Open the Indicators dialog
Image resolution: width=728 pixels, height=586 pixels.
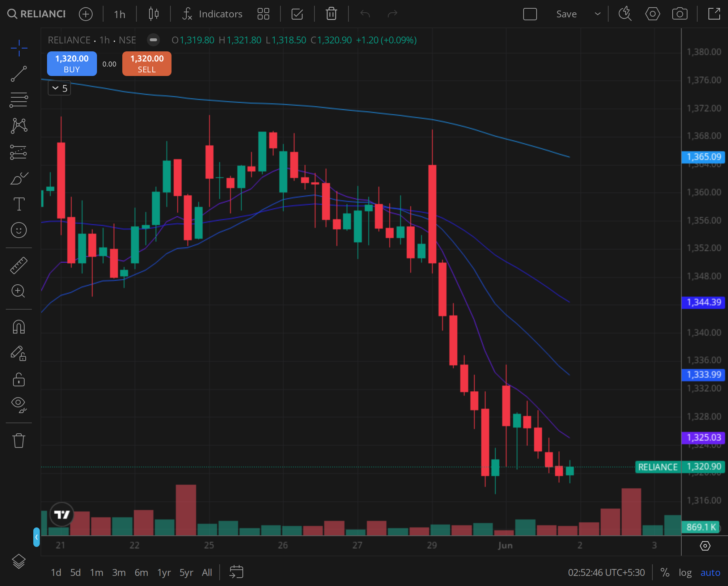tap(212, 14)
